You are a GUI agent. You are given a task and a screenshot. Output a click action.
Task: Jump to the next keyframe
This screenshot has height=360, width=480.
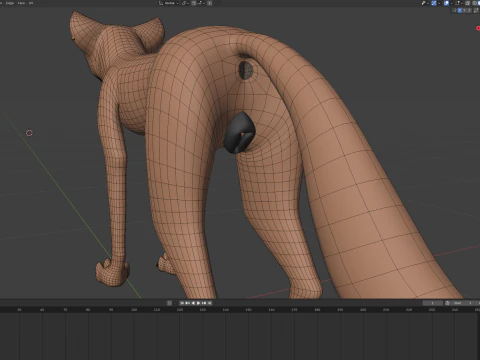[203, 303]
